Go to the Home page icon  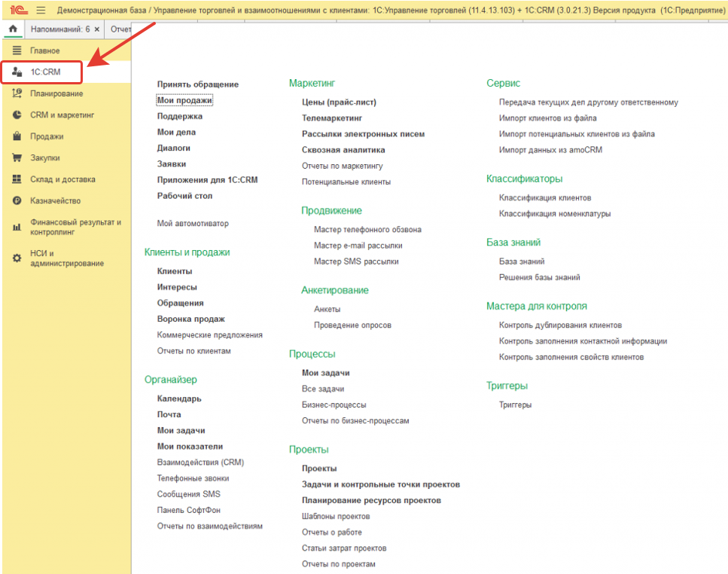[x=11, y=29]
